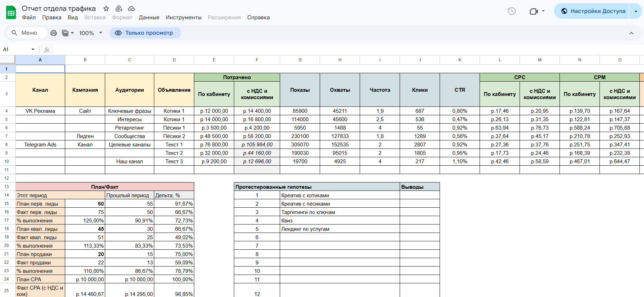
Task: Click the Google Sheets home logo
Action: (x=11, y=13)
